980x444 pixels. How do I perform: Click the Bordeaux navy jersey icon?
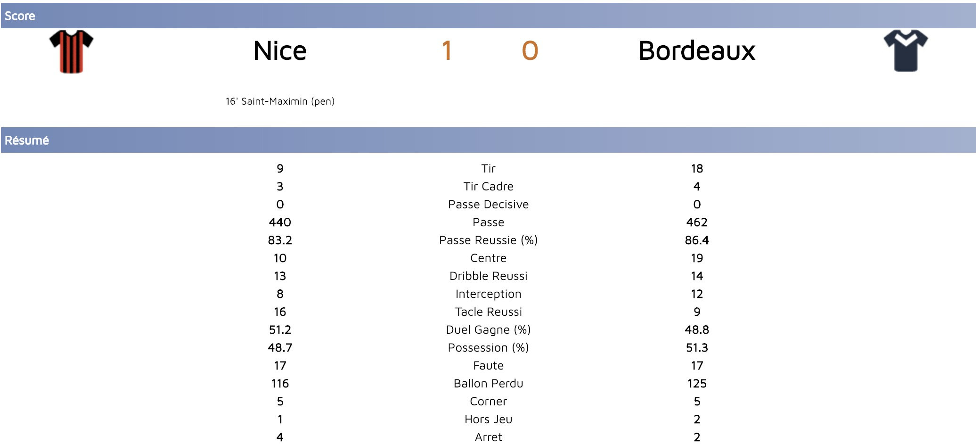point(906,51)
